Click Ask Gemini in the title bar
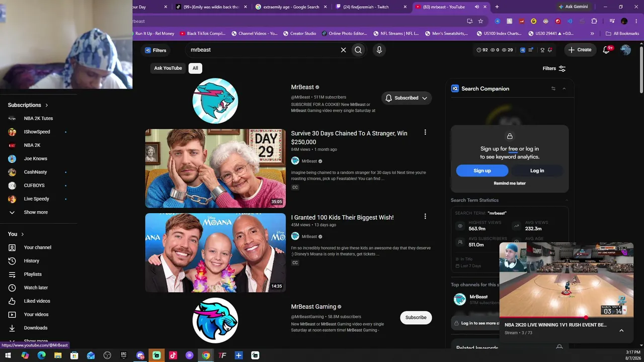The image size is (644, 362). tap(573, 7)
